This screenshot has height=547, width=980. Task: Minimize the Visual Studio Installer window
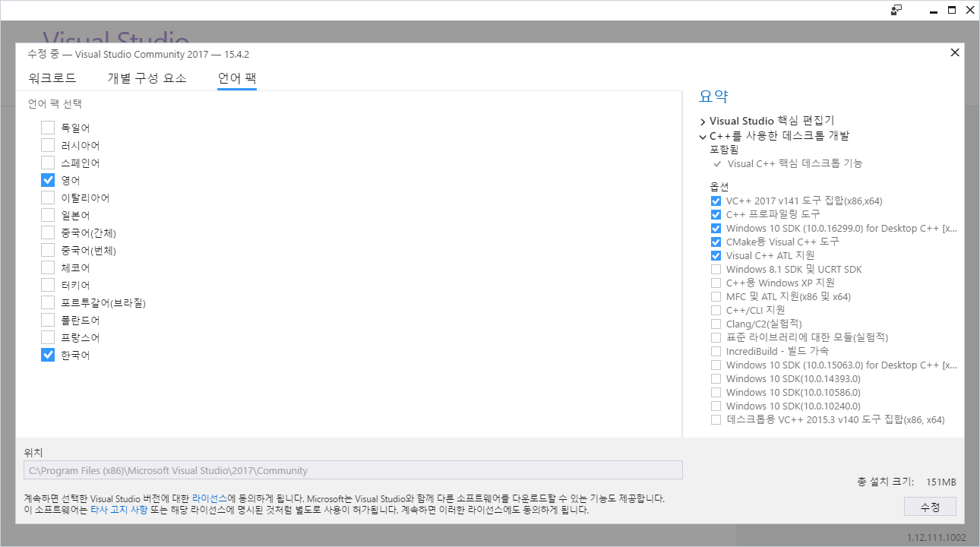click(x=934, y=10)
